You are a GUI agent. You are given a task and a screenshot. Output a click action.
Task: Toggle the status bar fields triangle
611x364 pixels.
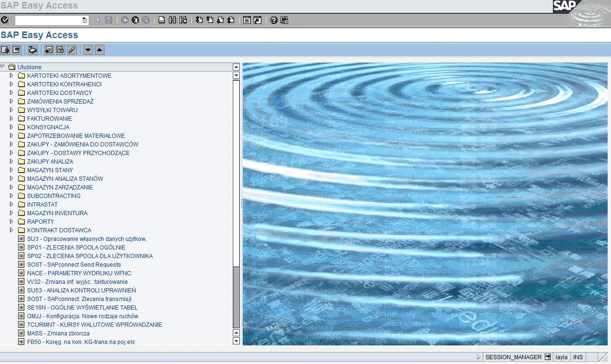pyautogui.click(x=479, y=357)
